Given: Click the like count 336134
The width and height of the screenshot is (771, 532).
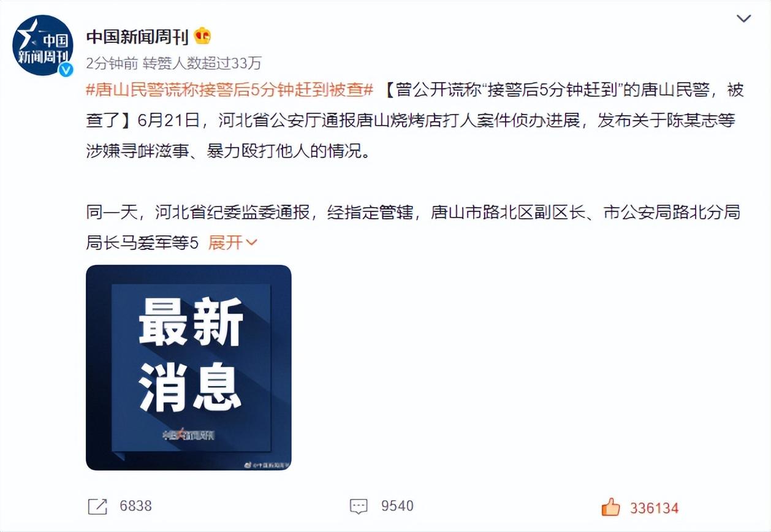Looking at the screenshot, I should pyautogui.click(x=654, y=508).
